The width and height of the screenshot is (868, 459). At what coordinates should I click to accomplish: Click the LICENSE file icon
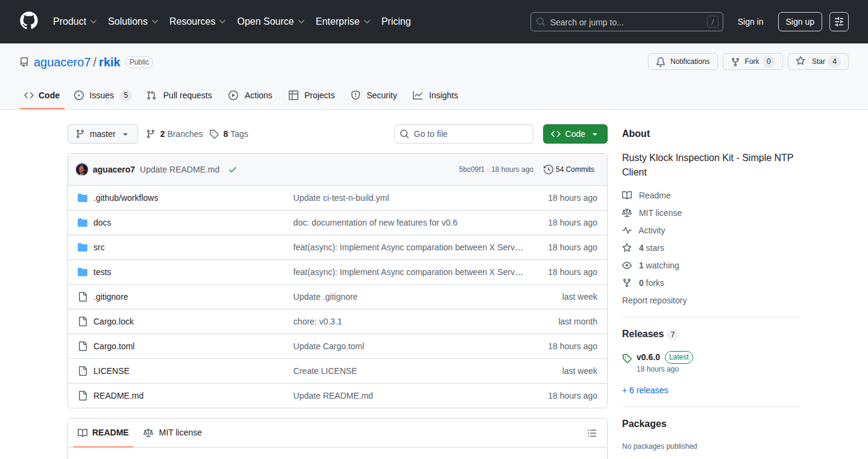83,371
